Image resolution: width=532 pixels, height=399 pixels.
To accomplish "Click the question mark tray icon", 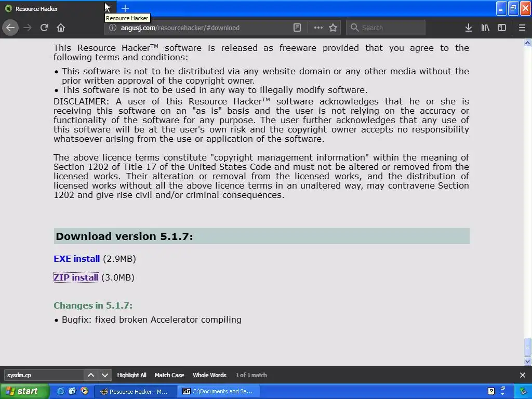I will click(x=491, y=392).
